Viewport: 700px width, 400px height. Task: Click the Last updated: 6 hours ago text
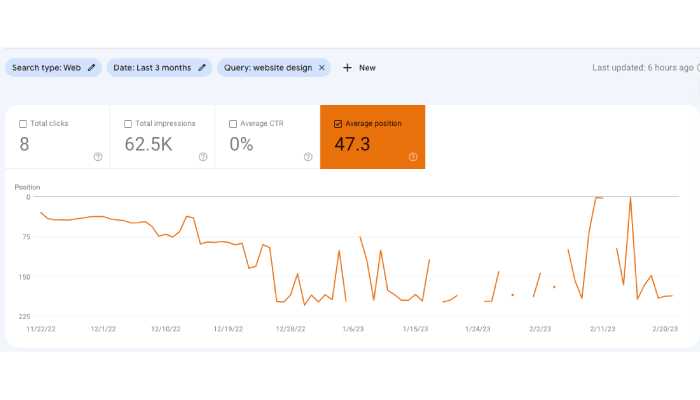pos(642,68)
